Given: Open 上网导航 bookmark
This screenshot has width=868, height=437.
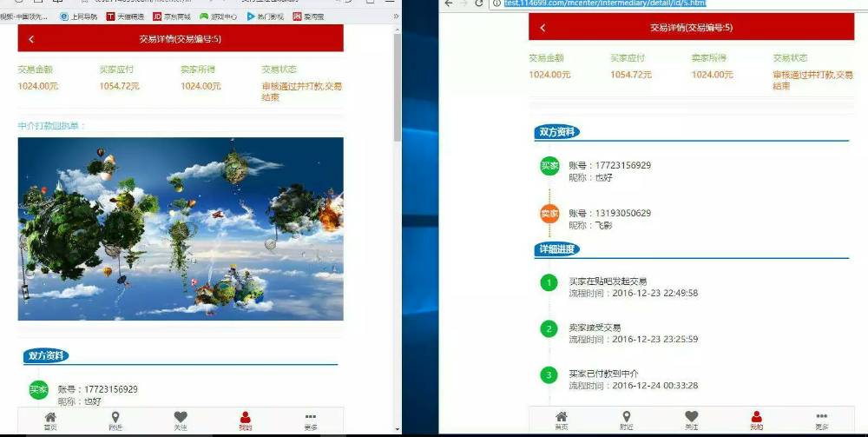Looking at the screenshot, I should tap(79, 17).
